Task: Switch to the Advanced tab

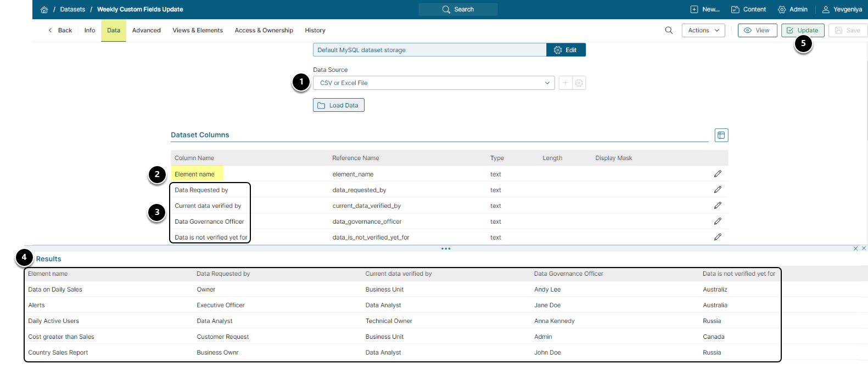Action: 146,30
